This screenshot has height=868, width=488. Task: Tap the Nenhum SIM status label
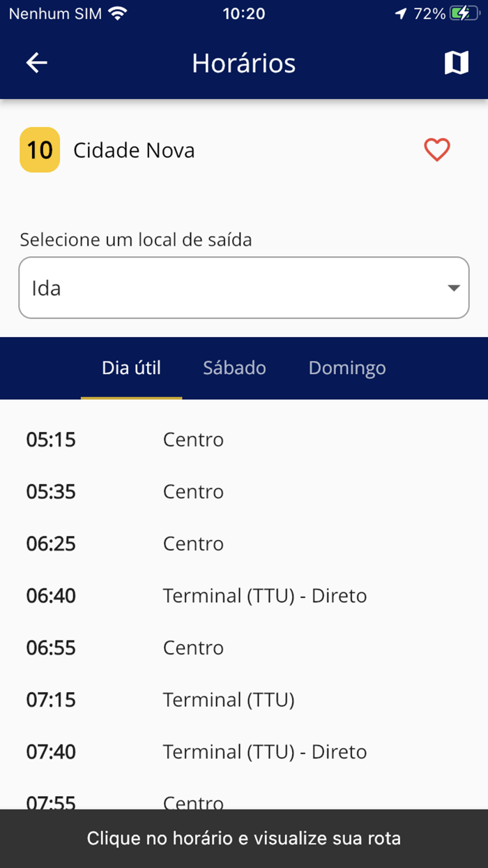click(x=52, y=13)
